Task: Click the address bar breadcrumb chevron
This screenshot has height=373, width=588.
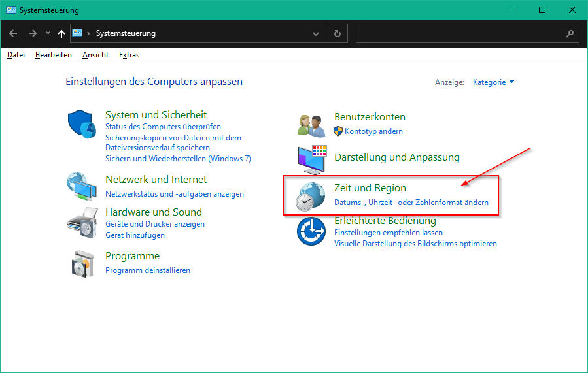Action: (x=88, y=33)
